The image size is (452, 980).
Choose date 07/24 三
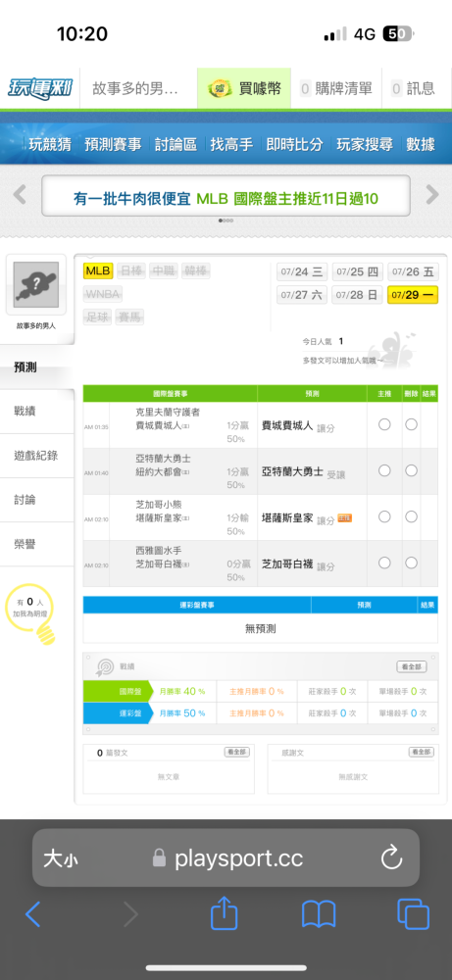(302, 271)
